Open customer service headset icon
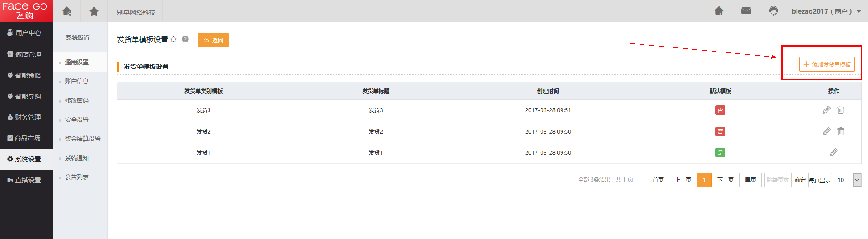The width and height of the screenshot is (868, 239). point(773,11)
